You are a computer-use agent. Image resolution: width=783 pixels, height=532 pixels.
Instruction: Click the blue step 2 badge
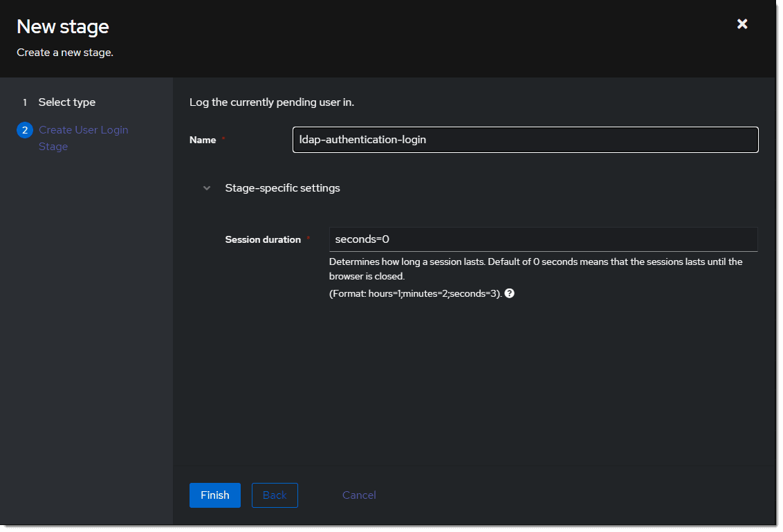click(25, 130)
